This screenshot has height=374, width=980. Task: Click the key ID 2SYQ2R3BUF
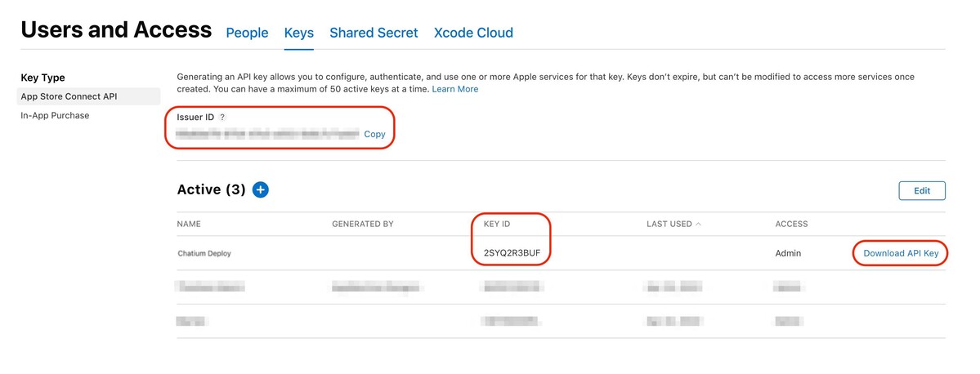(x=512, y=253)
